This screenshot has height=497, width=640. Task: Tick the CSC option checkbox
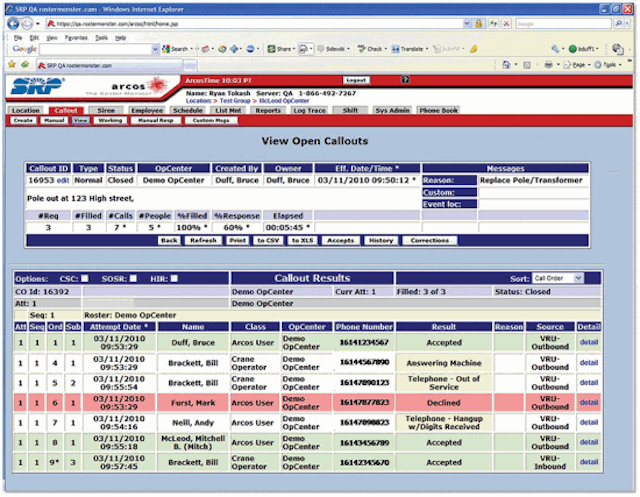(84, 278)
